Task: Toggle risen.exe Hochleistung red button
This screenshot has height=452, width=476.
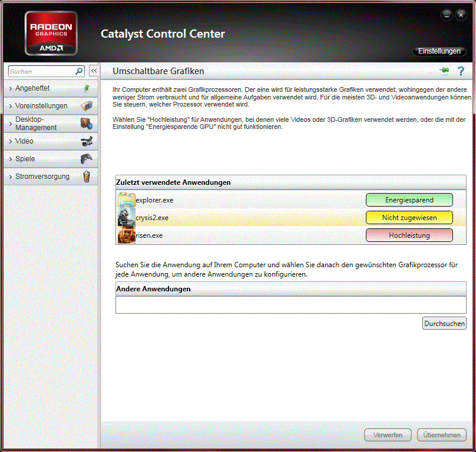Action: 409,235
